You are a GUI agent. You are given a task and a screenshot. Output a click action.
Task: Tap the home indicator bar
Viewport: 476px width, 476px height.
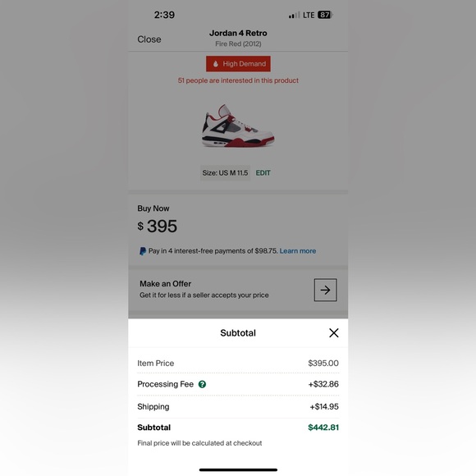point(238,469)
